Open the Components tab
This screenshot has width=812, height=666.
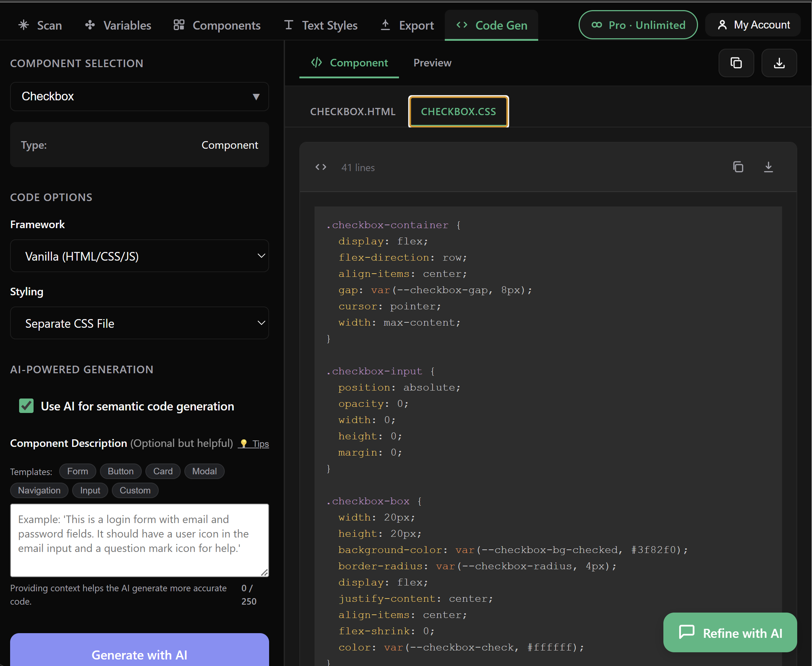tap(217, 25)
